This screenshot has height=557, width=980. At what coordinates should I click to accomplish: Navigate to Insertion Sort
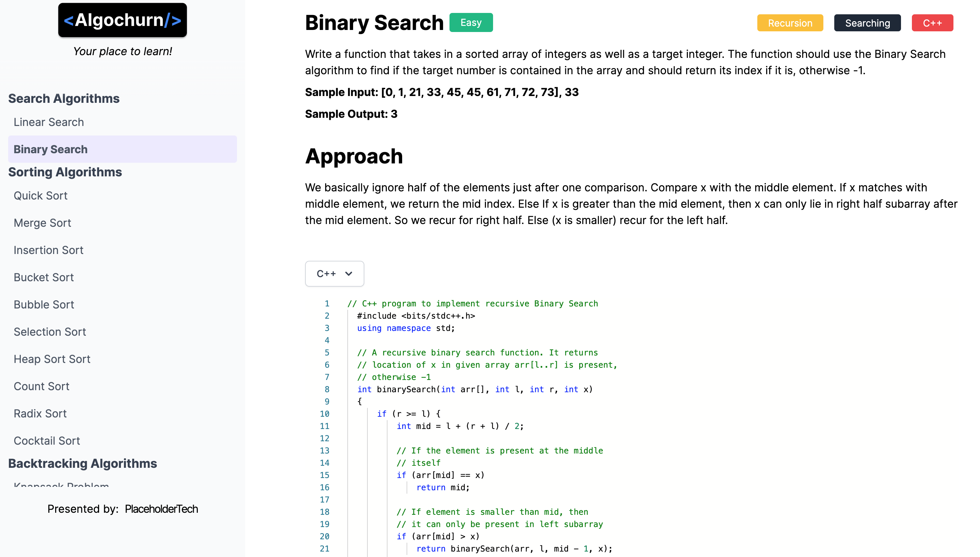(x=49, y=250)
